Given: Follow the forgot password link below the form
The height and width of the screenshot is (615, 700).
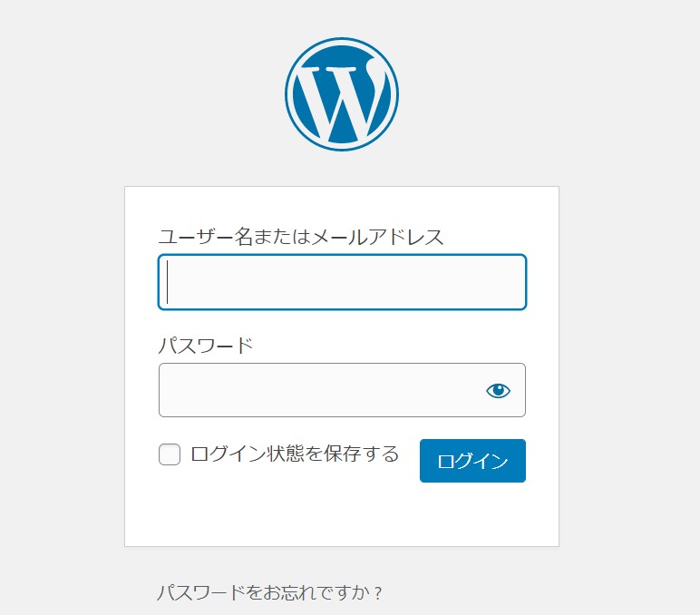Looking at the screenshot, I should coord(269,593).
